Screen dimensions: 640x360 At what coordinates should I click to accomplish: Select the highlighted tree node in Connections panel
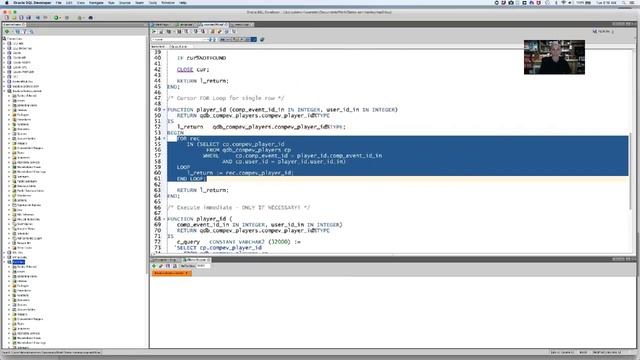(x=19, y=262)
